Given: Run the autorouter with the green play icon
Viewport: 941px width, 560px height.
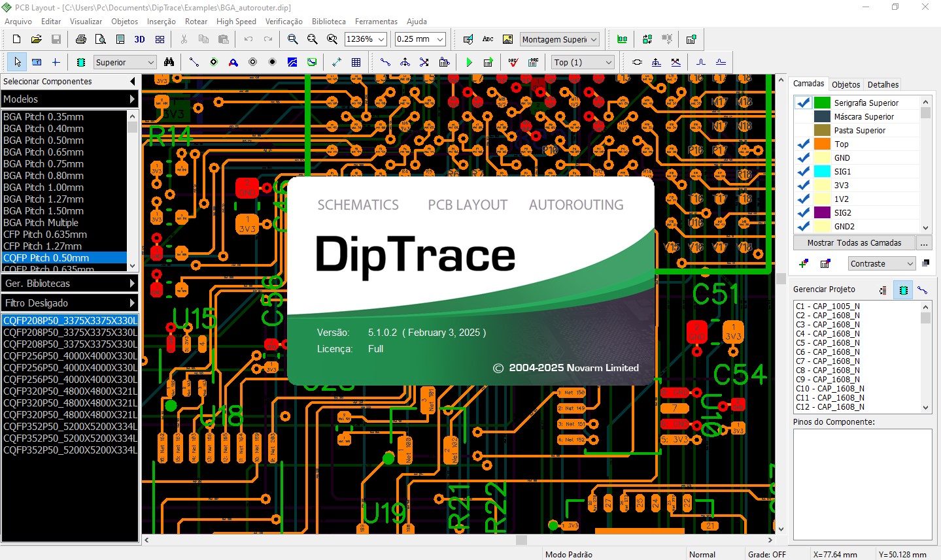Looking at the screenshot, I should (470, 62).
